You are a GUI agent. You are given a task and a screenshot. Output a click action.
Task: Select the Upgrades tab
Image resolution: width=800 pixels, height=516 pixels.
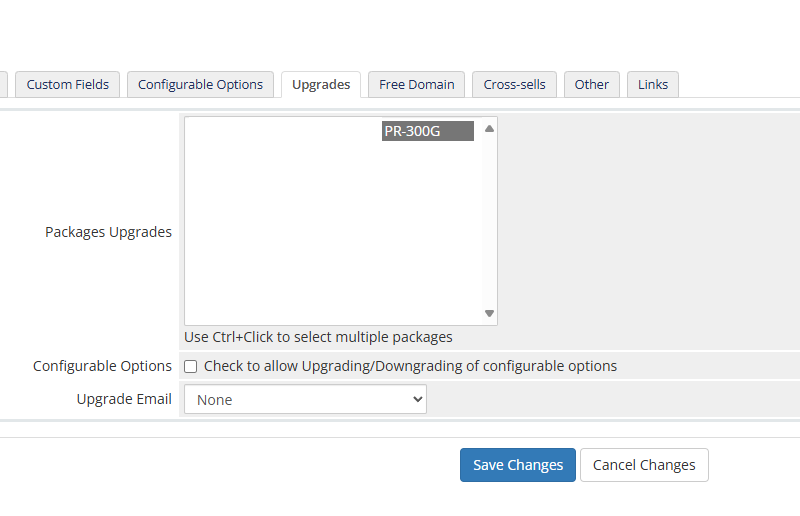(321, 85)
